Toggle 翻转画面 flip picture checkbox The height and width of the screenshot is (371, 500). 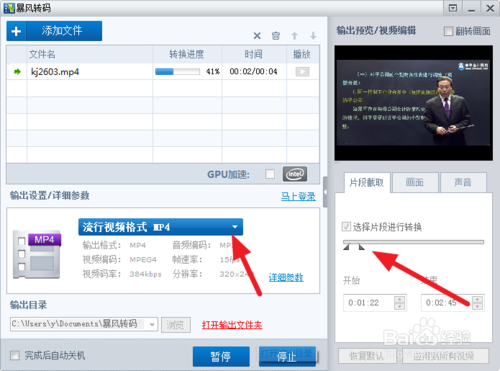click(448, 31)
